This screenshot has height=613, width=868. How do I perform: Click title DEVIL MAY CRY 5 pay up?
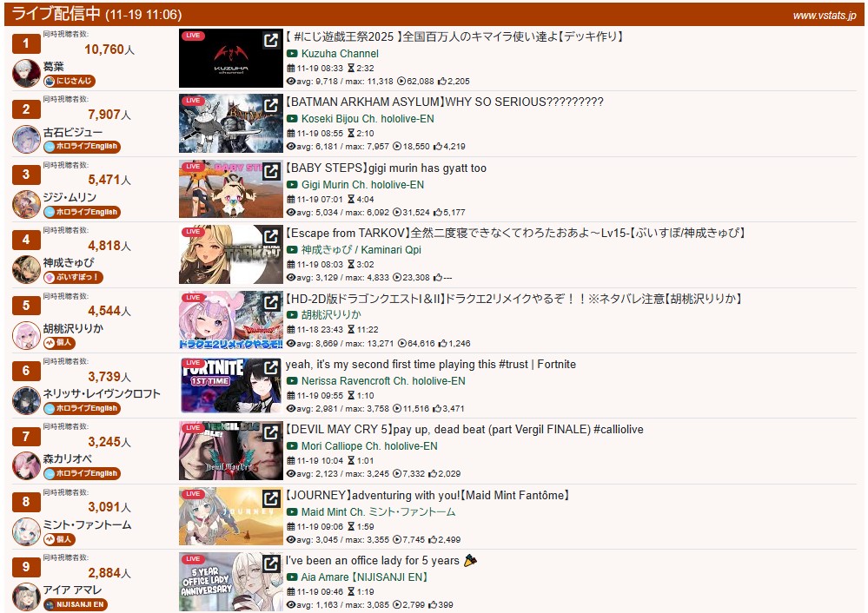click(x=465, y=429)
